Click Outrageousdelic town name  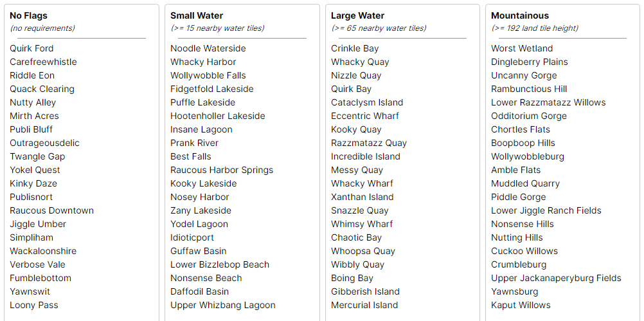45,143
